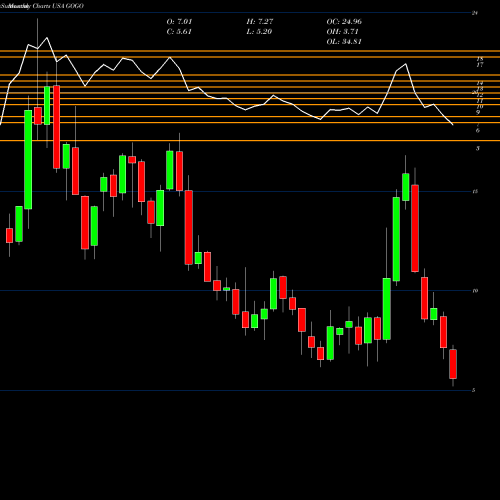Click the tallest green candlestick near chart start
The width and height of the screenshot is (500, 500).
[28, 160]
